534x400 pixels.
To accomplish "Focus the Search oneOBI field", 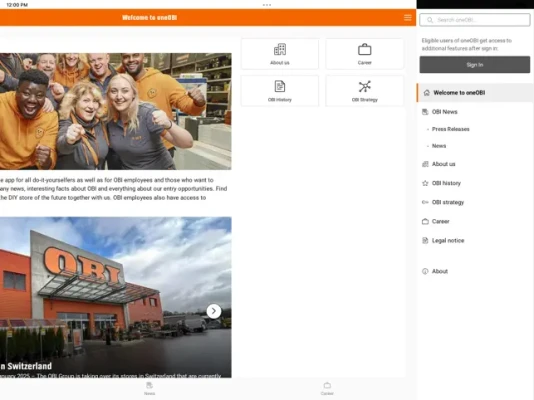I will coord(474,20).
